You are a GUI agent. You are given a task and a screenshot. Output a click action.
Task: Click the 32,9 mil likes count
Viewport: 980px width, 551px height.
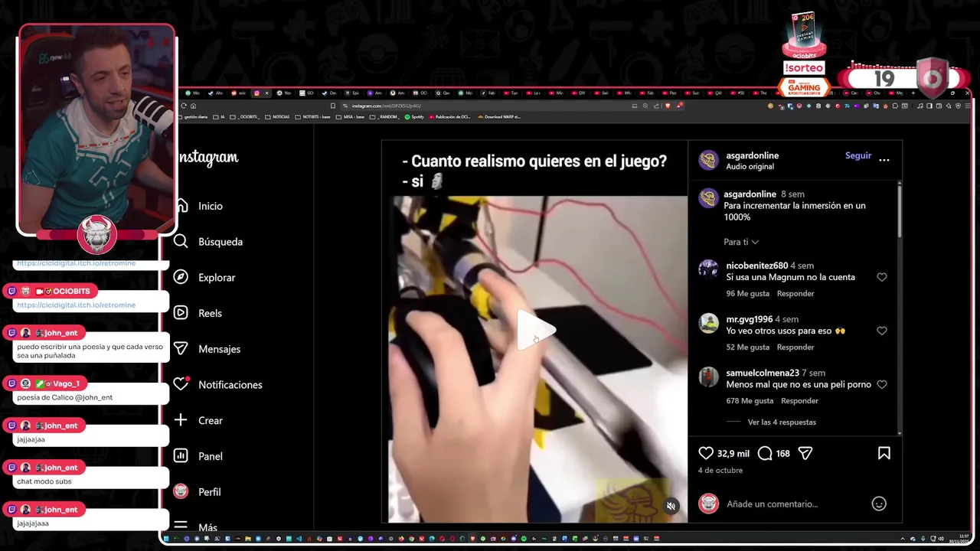[x=733, y=454]
